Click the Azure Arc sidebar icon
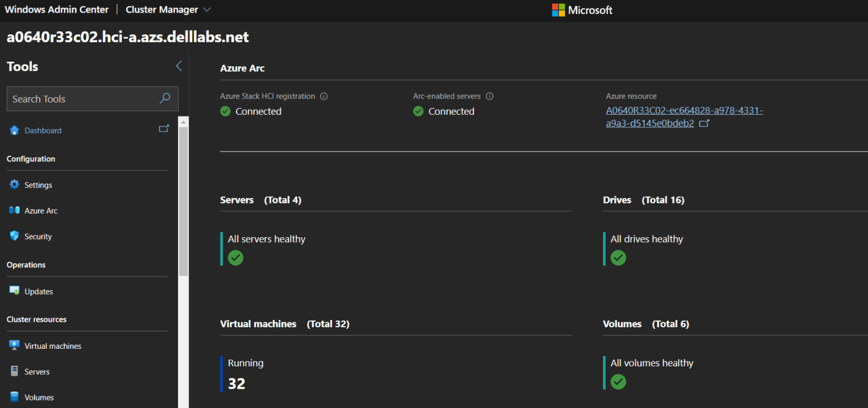This screenshot has width=868, height=408. (x=14, y=211)
